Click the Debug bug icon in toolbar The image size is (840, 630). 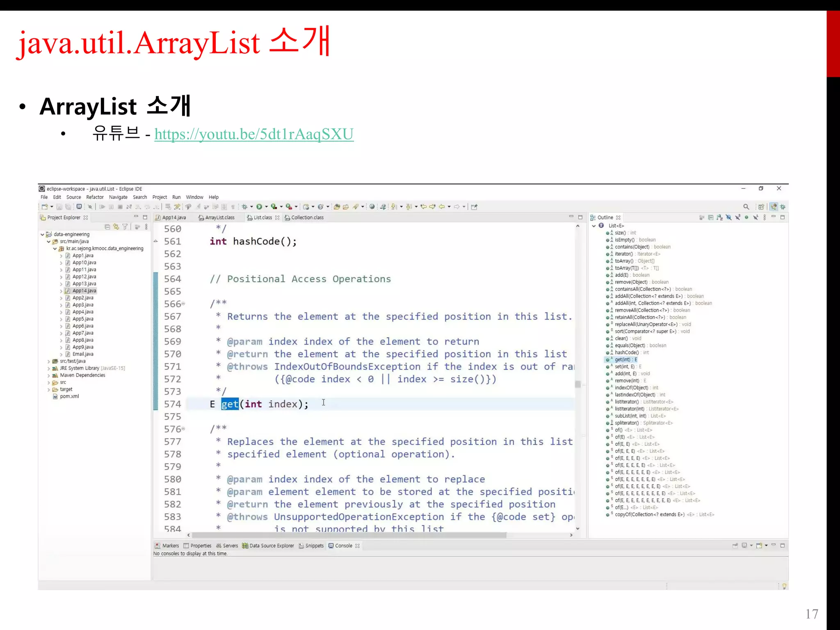[244, 207]
